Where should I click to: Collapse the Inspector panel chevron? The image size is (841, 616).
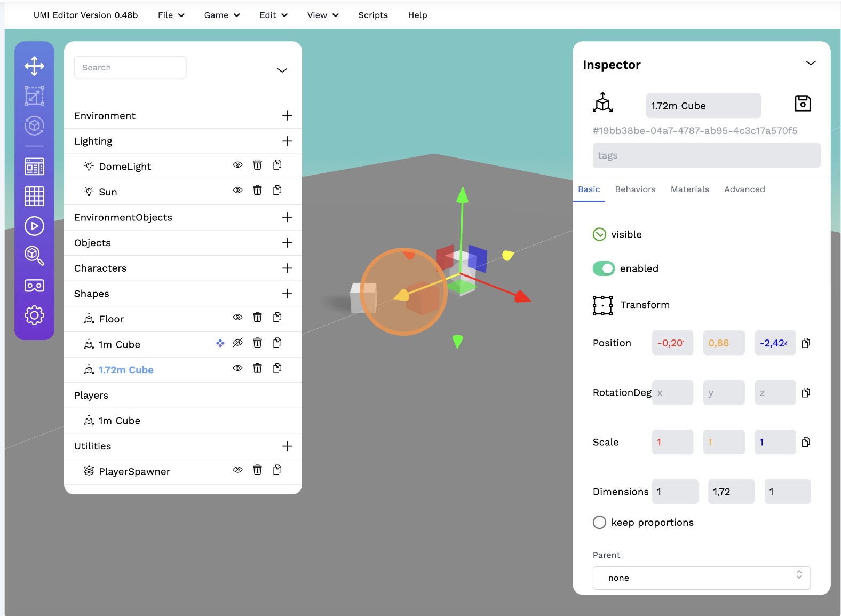coord(811,64)
